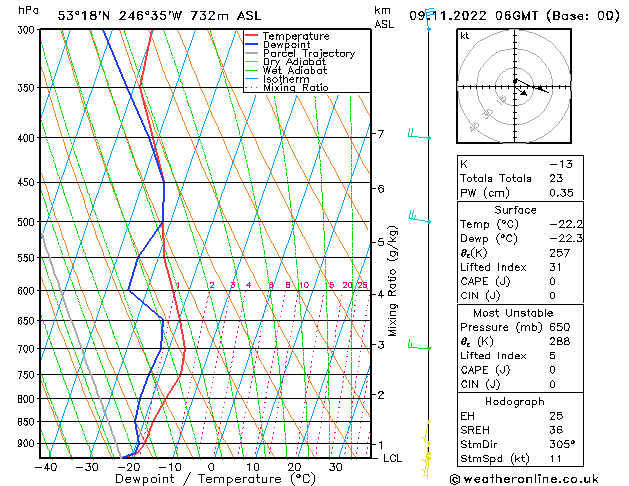The image size is (629, 486).
Task: Select the Mixing Ratio legend entry
Action: click(296, 88)
